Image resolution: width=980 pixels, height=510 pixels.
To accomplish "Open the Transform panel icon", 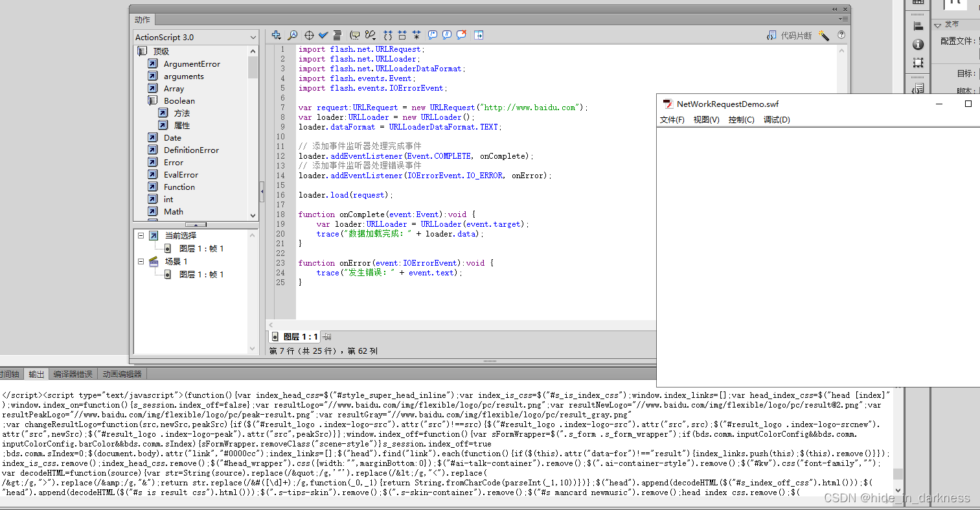I will [918, 63].
